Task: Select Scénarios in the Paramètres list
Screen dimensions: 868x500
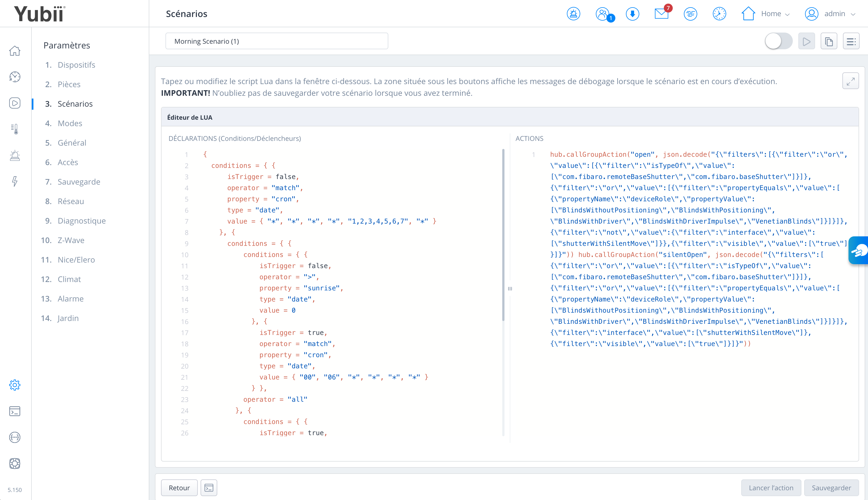Action: pos(75,104)
